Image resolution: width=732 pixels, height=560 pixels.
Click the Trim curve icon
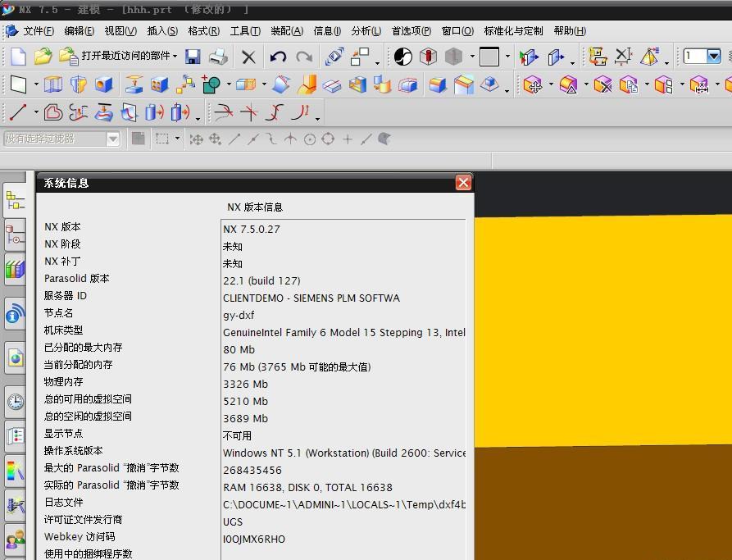coord(224,112)
